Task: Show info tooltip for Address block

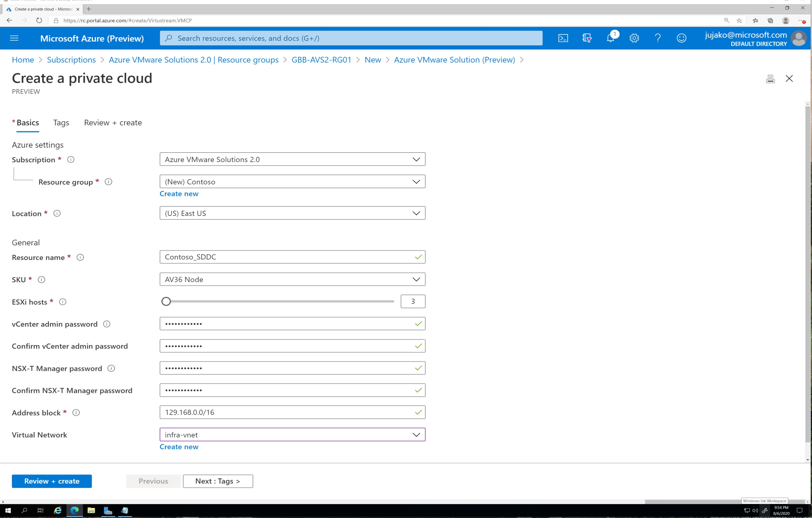Action: point(76,412)
